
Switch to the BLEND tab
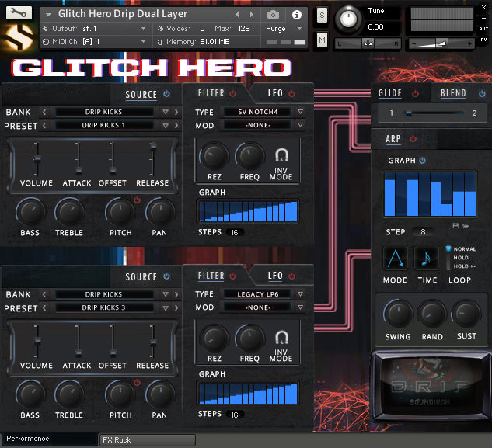453,93
